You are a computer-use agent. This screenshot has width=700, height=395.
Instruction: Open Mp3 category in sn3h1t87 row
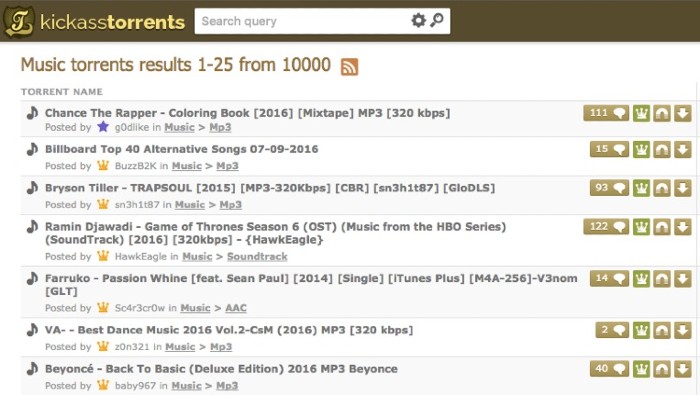click(x=230, y=205)
